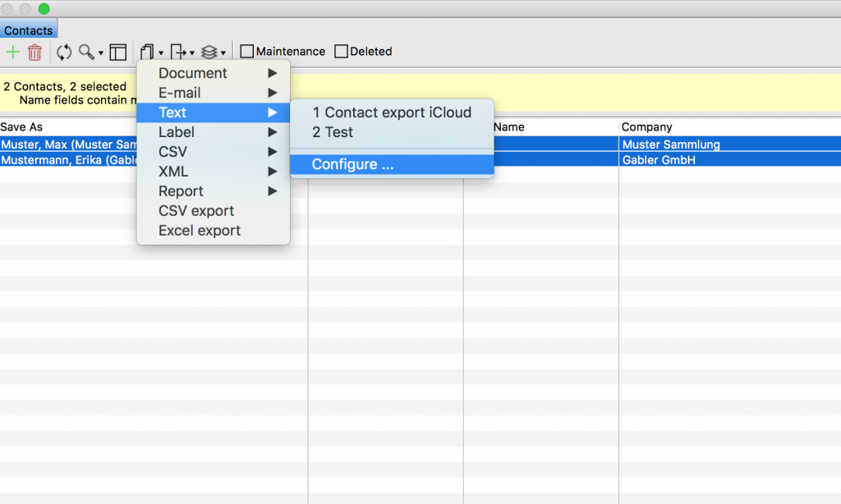
Task: Select 1 Contact export iCloud template
Action: tap(392, 112)
